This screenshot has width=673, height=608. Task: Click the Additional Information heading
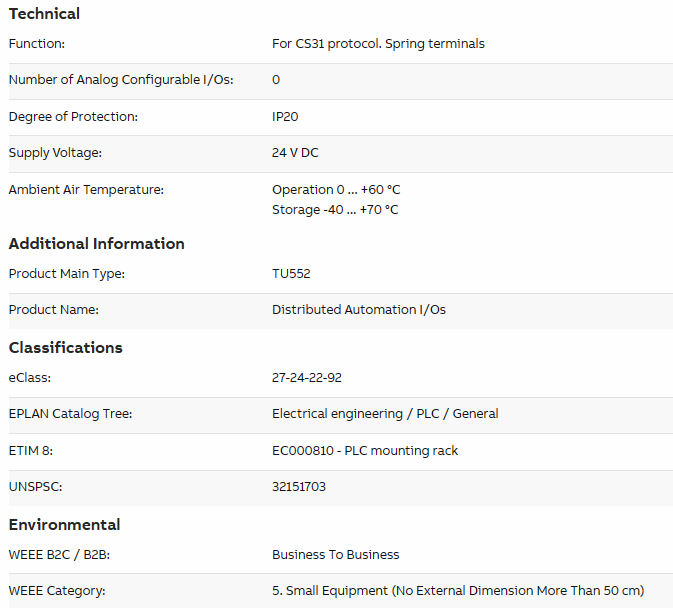point(97,244)
